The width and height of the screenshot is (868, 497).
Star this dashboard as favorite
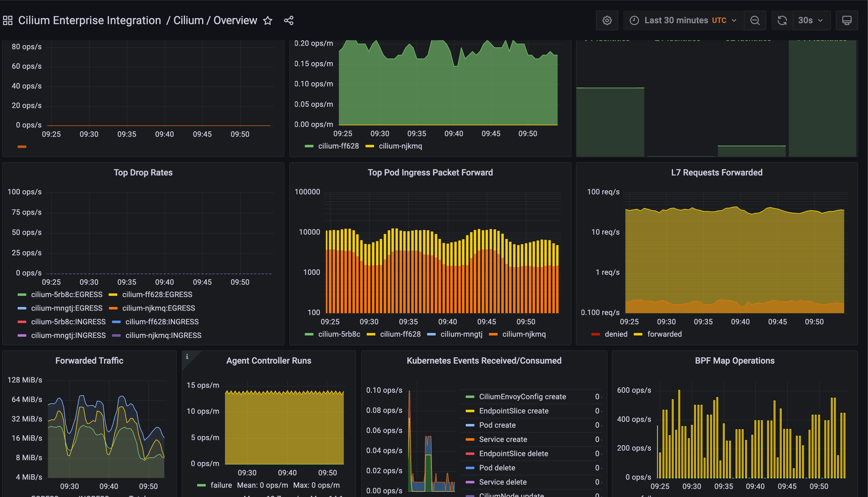pos(268,20)
